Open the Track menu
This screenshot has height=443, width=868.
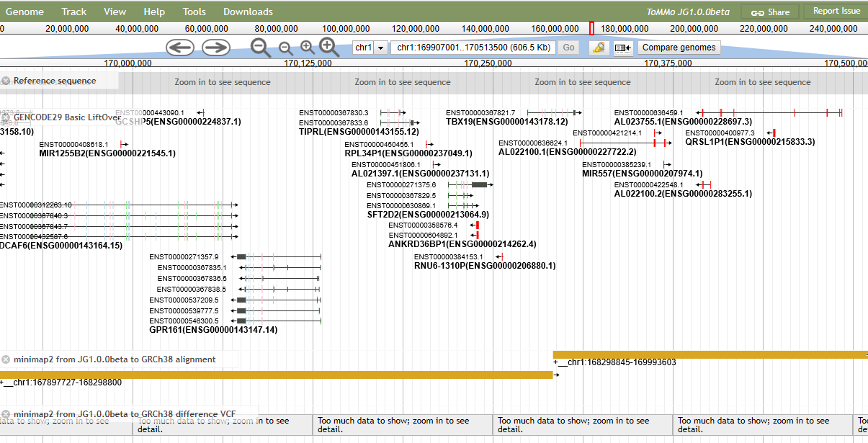73,12
